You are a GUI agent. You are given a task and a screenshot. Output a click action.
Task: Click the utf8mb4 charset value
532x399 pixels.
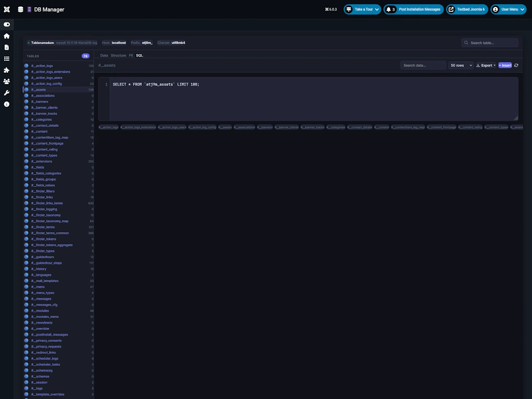pos(179,43)
